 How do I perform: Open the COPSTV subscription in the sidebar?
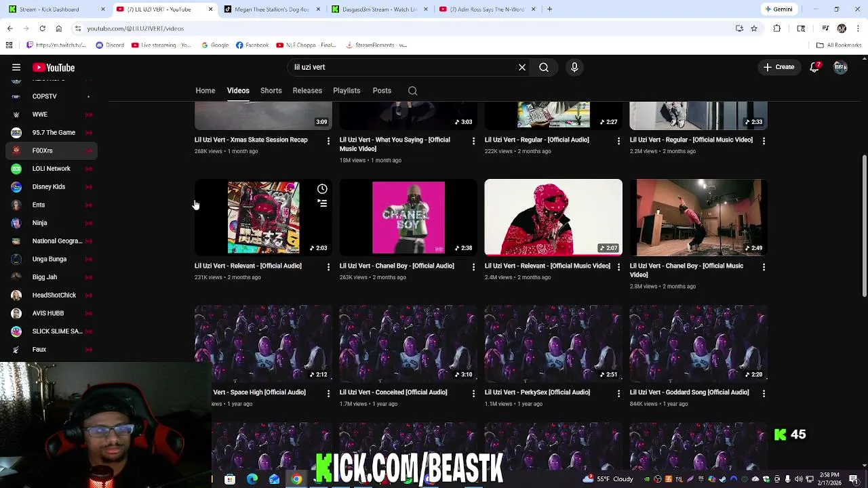tap(52, 96)
